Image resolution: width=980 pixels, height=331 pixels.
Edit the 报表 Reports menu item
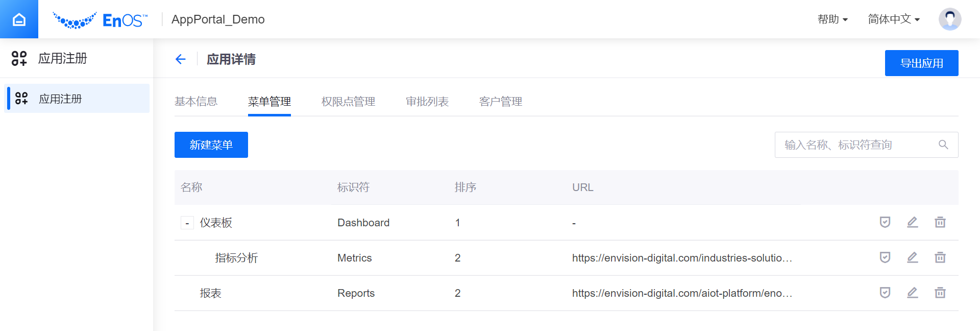click(x=913, y=293)
